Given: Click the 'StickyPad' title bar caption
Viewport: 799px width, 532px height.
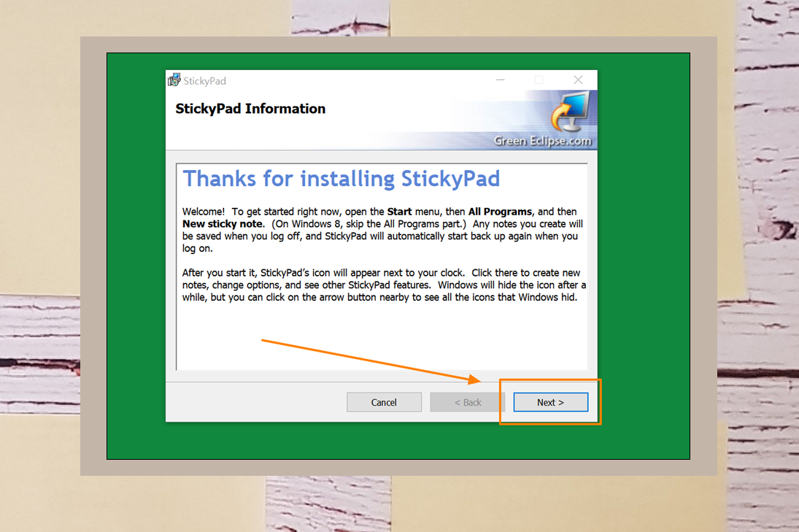Looking at the screenshot, I should pos(204,81).
